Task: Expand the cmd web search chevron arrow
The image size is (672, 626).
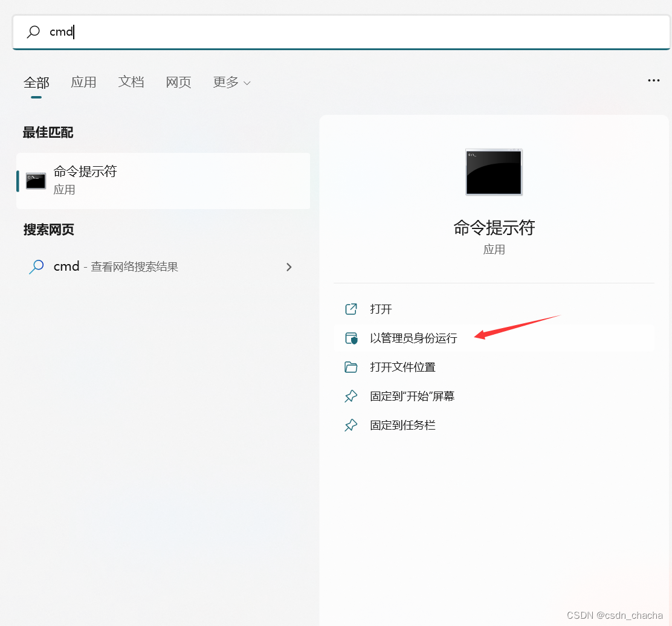Action: (x=289, y=267)
